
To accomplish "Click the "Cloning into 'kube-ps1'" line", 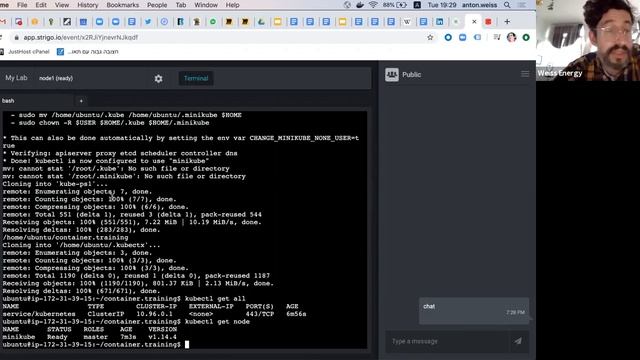I will [55, 184].
